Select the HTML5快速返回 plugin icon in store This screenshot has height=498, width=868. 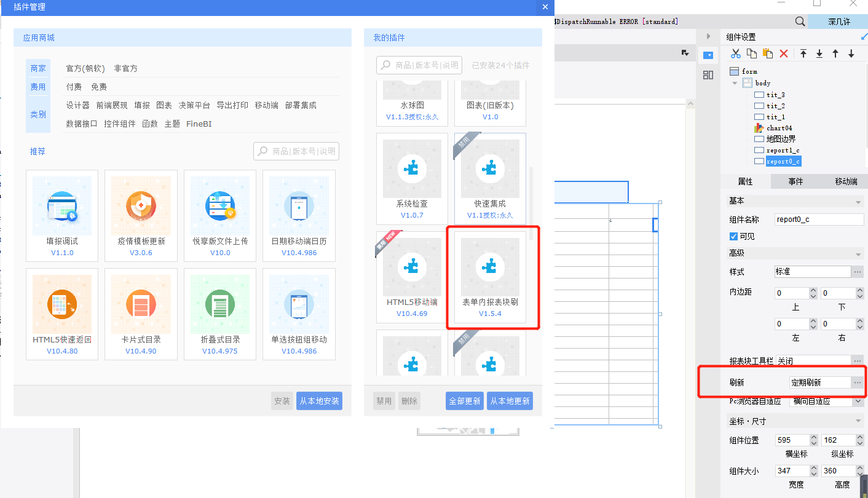click(62, 304)
